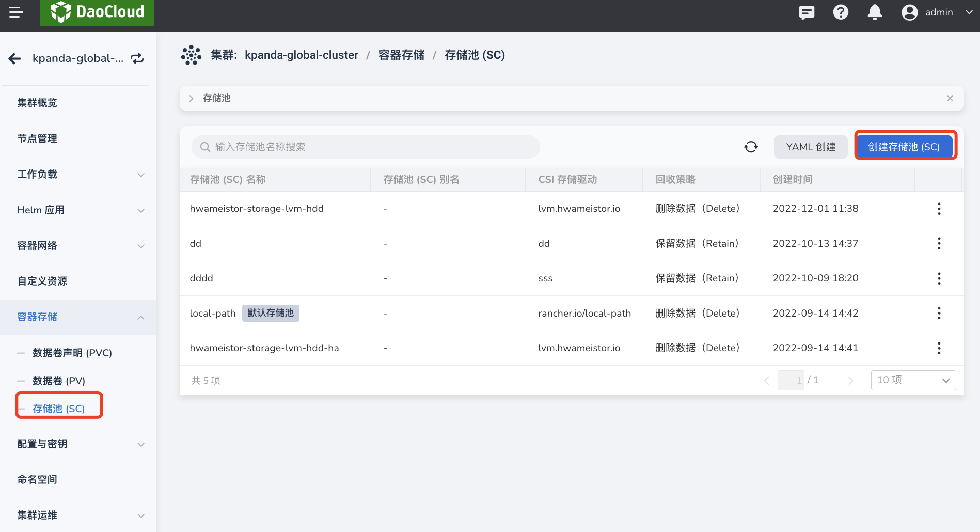Refresh the storage pool list
The width and height of the screenshot is (980, 532).
click(751, 147)
